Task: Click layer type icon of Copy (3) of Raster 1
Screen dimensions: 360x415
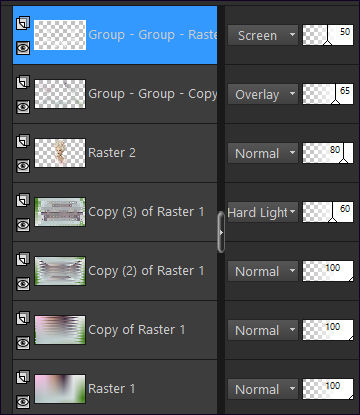Action: pyautogui.click(x=23, y=200)
